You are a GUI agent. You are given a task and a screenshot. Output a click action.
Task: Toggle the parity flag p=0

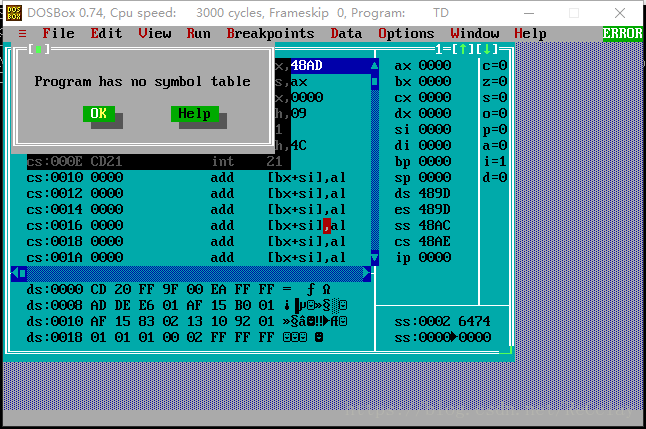coord(495,129)
